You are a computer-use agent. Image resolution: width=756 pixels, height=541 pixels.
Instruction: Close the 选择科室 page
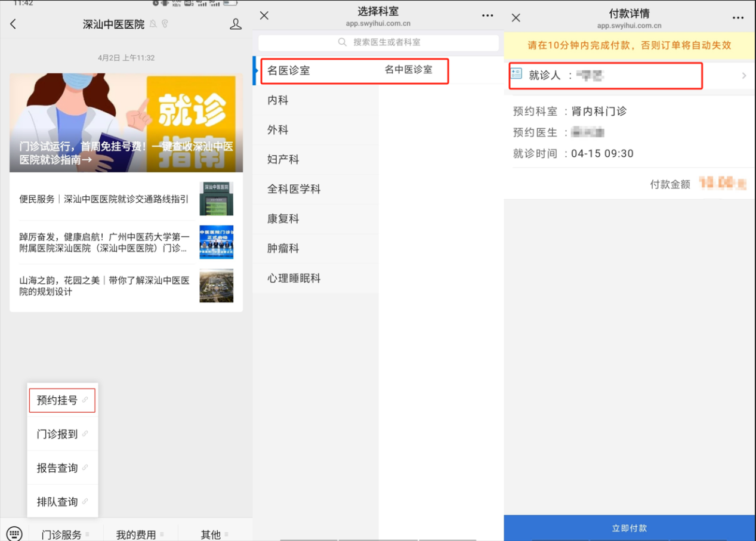tap(264, 16)
